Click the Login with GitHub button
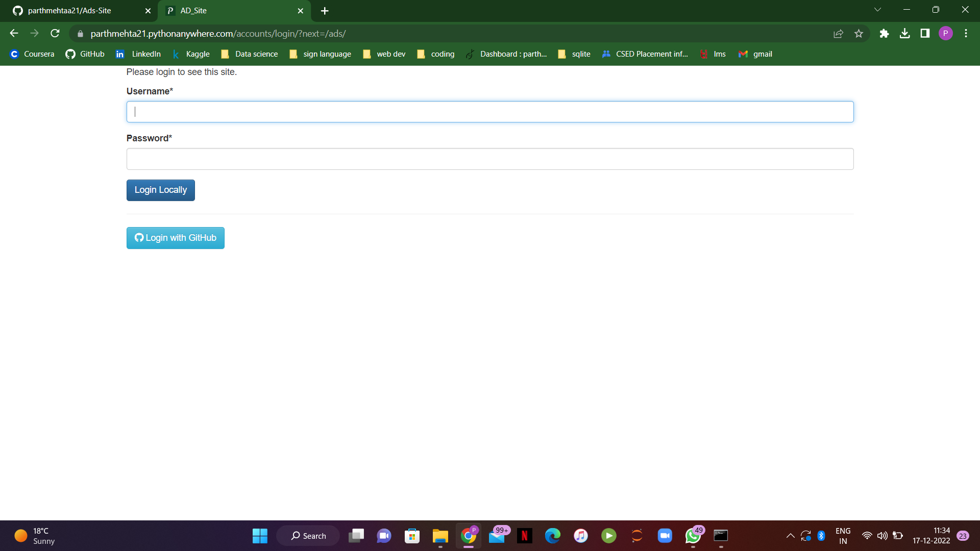The height and width of the screenshot is (551, 980). [176, 238]
